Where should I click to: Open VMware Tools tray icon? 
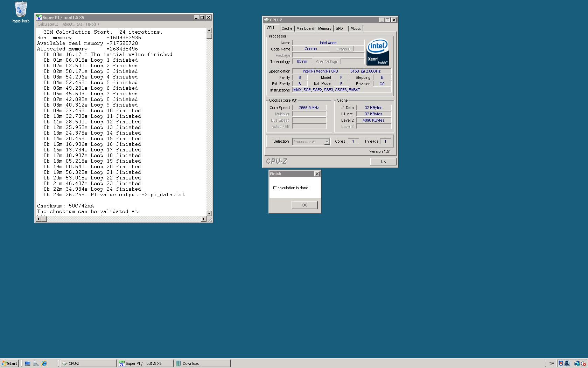tap(567, 363)
